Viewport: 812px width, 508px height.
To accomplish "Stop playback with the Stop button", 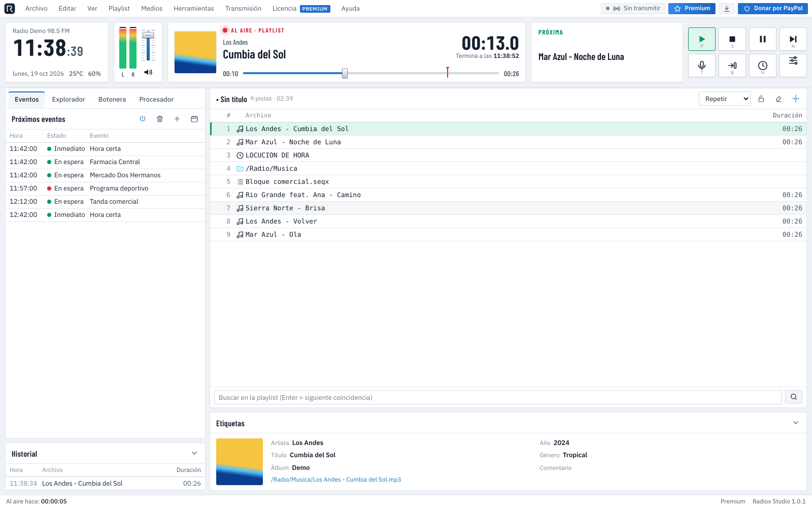I will [x=732, y=39].
